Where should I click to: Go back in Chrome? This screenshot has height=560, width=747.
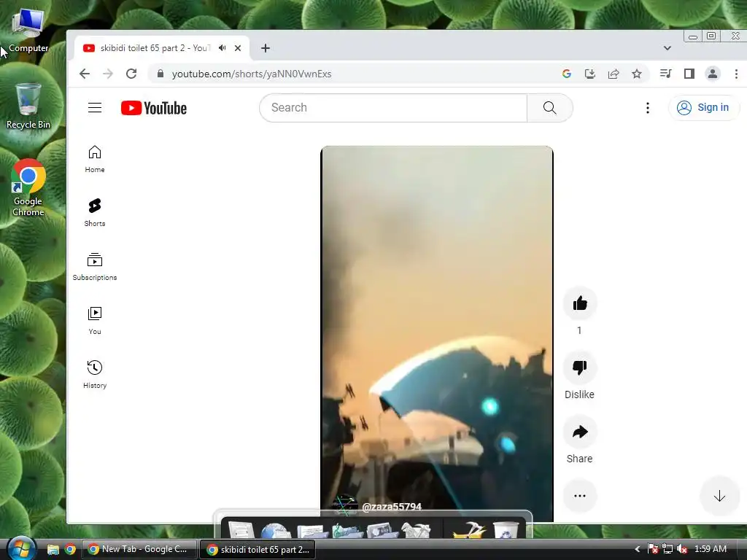tap(85, 74)
